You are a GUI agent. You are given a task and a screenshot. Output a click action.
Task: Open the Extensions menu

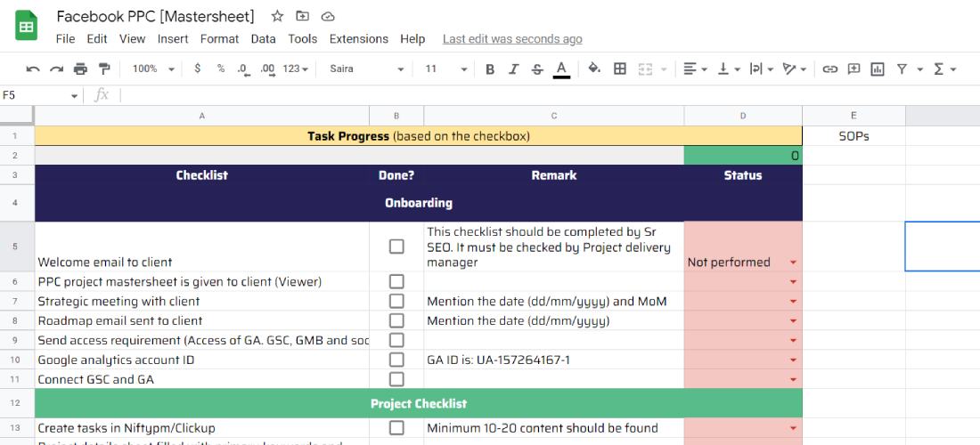pyautogui.click(x=359, y=38)
